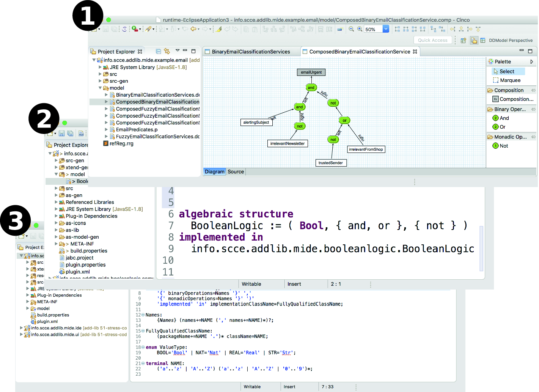Viewport: 539px width, 392px height.
Task: Select EmailPredicates.p file
Action: [137, 130]
